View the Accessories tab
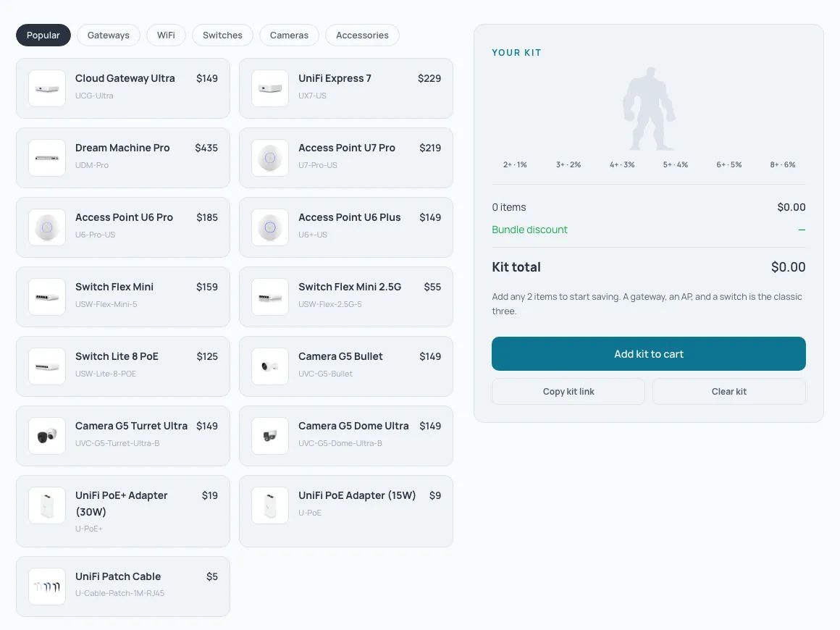This screenshot has height=630, width=840. (362, 35)
